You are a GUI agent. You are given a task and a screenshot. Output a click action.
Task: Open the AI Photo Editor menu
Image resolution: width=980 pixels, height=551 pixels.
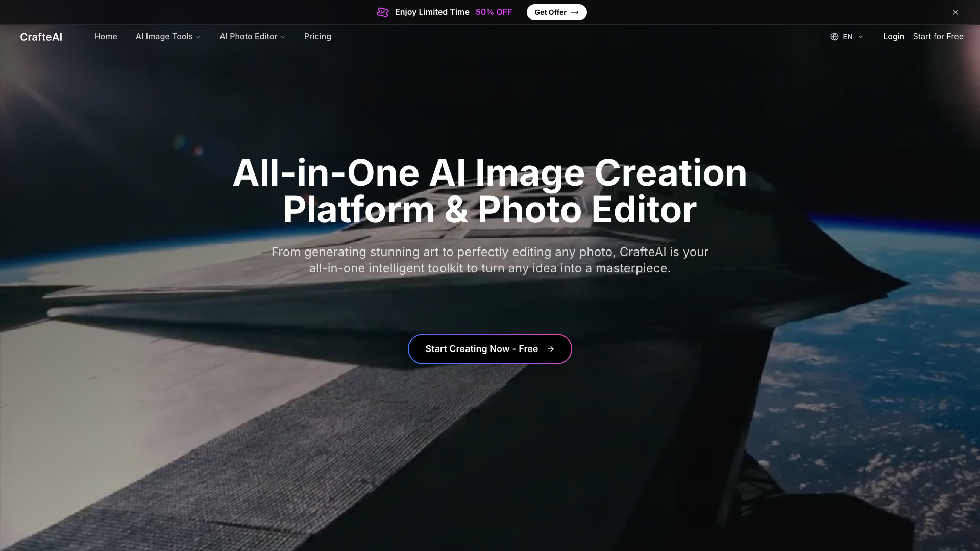248,37
